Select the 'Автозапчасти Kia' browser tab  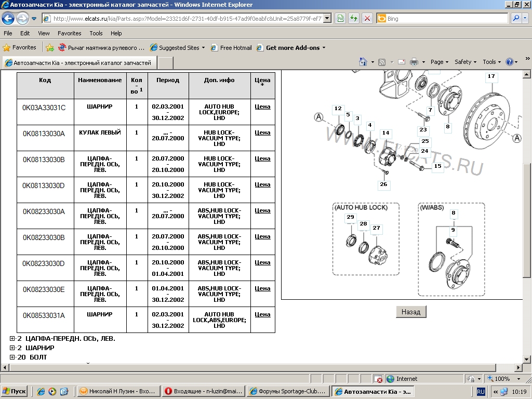click(79, 63)
